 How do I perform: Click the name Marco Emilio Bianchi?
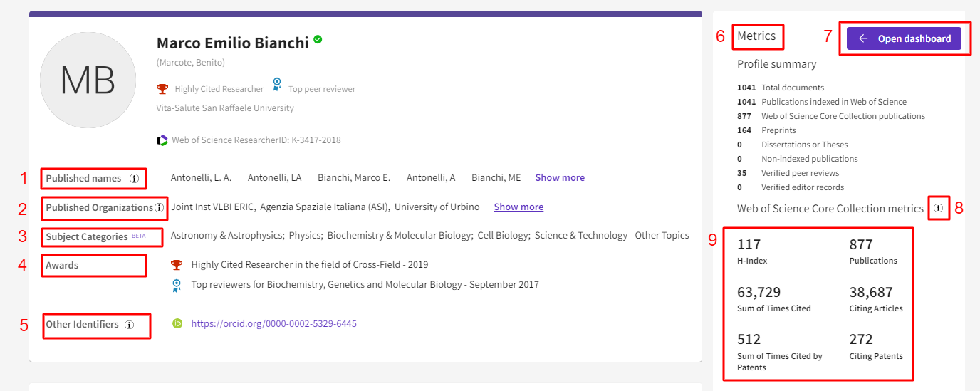point(233,43)
